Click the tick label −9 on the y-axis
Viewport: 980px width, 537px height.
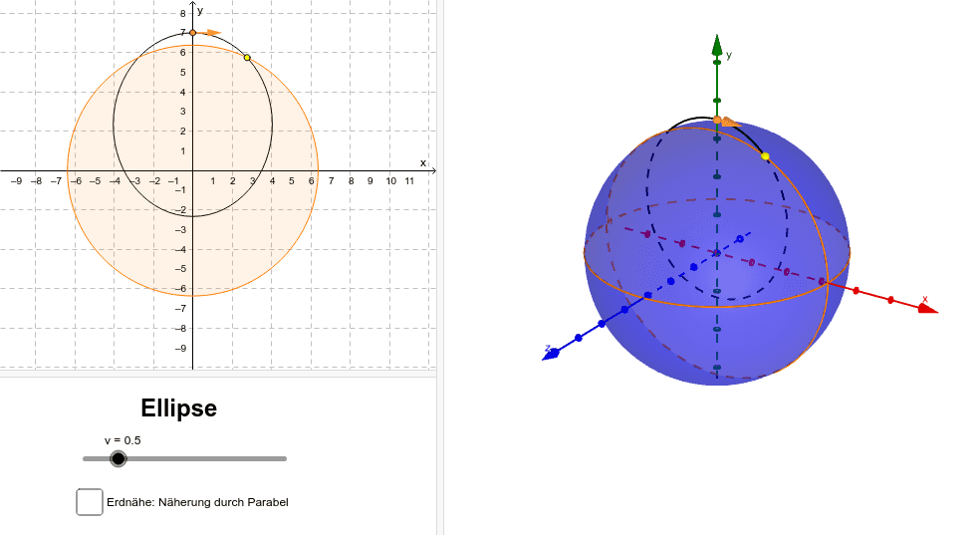tap(180, 349)
